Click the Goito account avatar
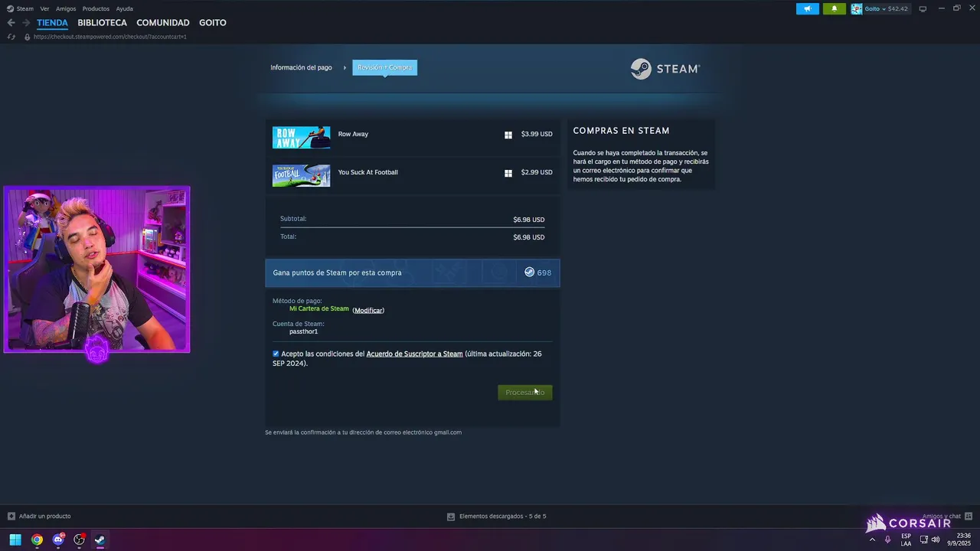This screenshot has width=980, height=551. tap(857, 8)
